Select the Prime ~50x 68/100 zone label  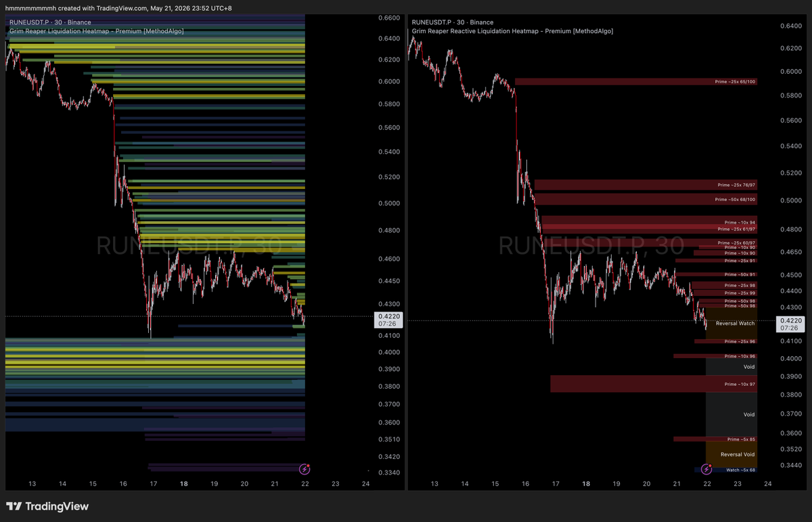tap(735, 200)
